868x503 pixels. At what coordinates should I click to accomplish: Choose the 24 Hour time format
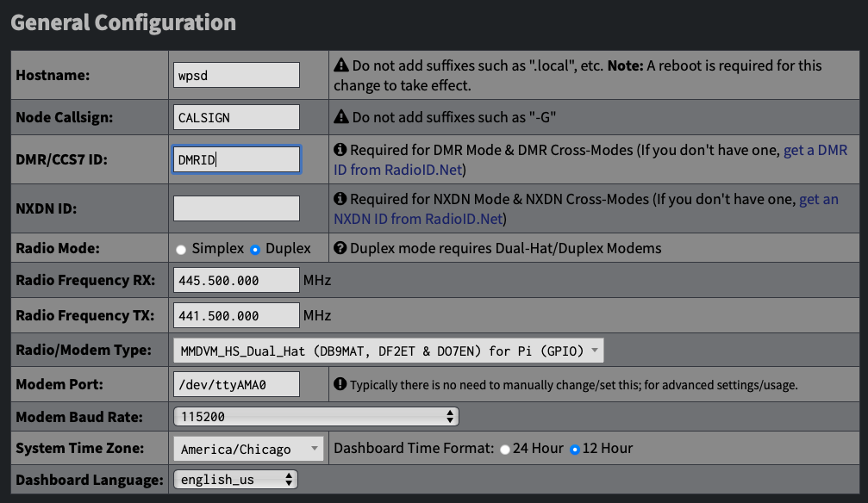click(504, 450)
